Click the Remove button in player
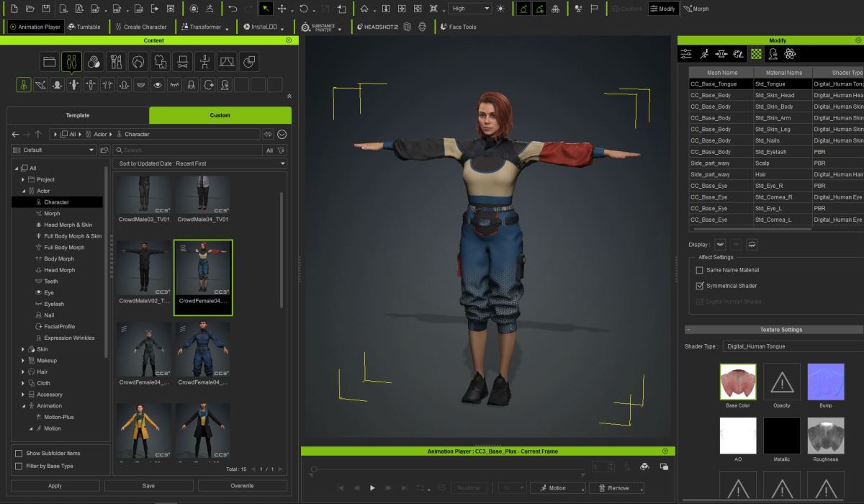 617,487
